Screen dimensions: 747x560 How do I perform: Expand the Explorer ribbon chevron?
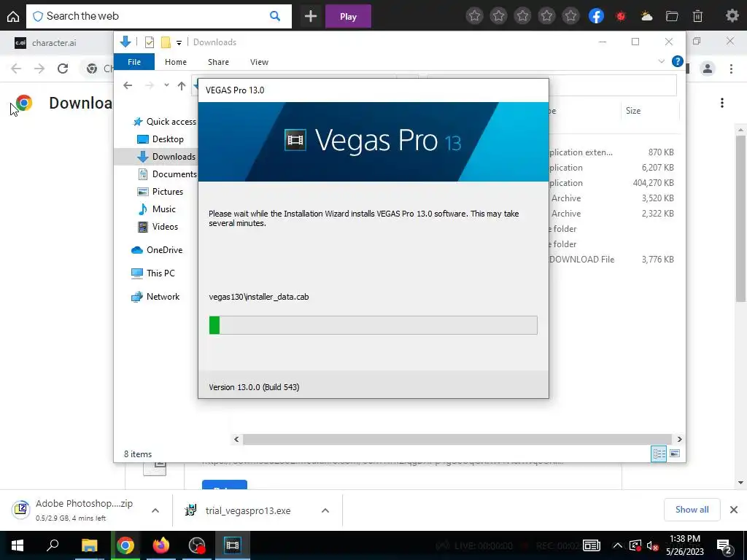point(661,61)
